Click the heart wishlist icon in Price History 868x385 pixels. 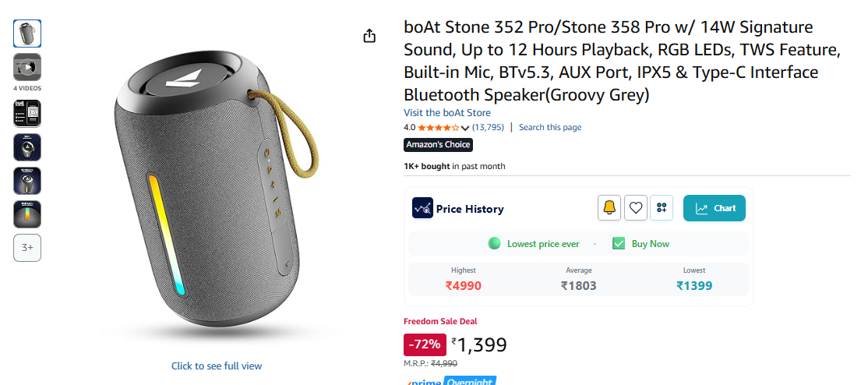coord(636,208)
